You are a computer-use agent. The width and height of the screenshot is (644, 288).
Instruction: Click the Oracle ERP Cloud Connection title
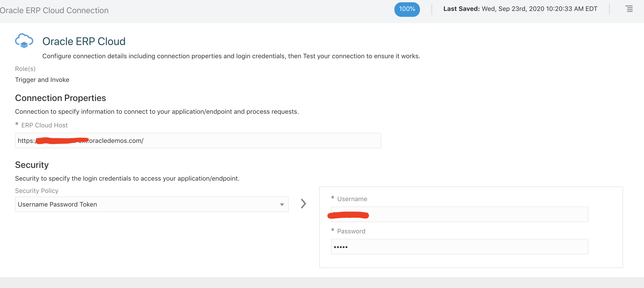click(54, 10)
